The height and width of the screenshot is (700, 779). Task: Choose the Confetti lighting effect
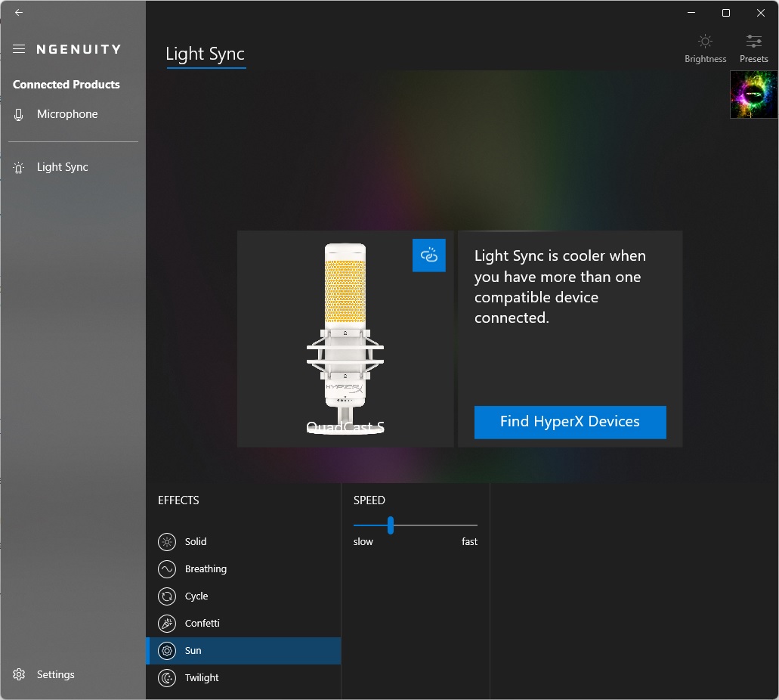coord(243,624)
